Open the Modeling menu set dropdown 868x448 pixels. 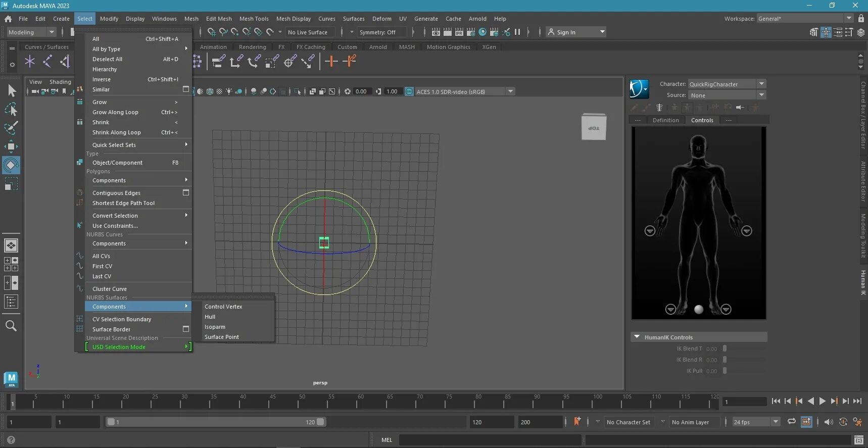(x=31, y=32)
